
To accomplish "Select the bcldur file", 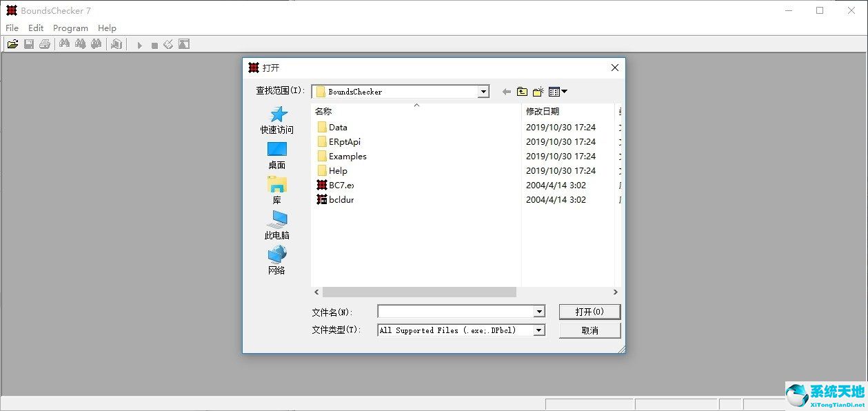I will (335, 200).
